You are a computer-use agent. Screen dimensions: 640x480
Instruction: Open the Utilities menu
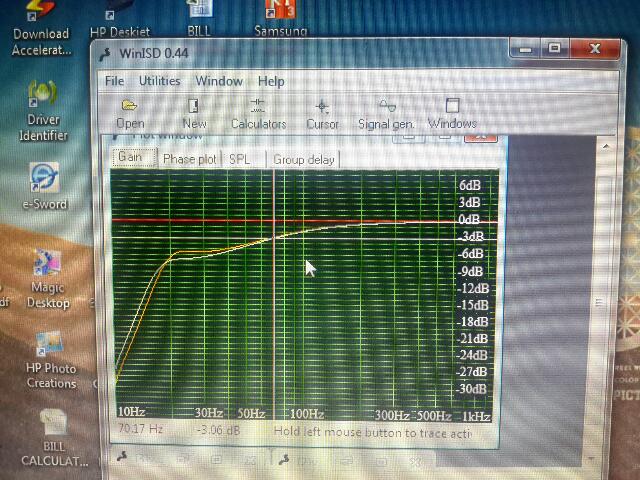pos(159,81)
